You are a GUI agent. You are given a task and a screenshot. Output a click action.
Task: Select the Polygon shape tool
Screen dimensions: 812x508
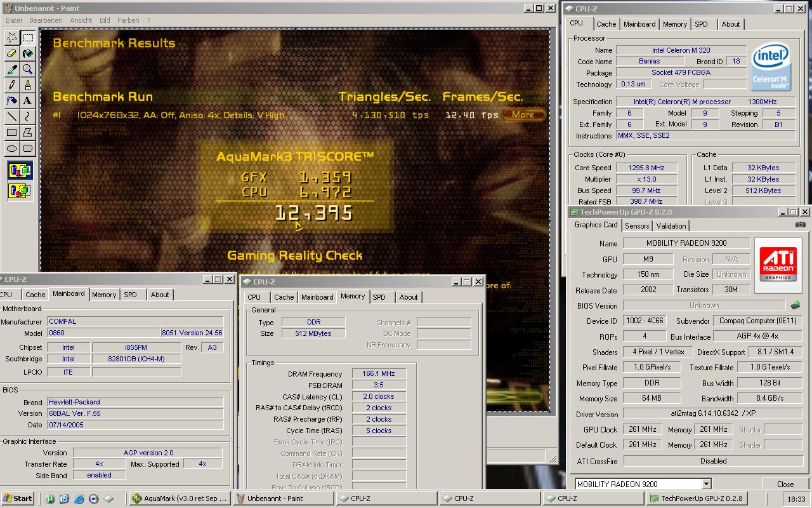28,133
